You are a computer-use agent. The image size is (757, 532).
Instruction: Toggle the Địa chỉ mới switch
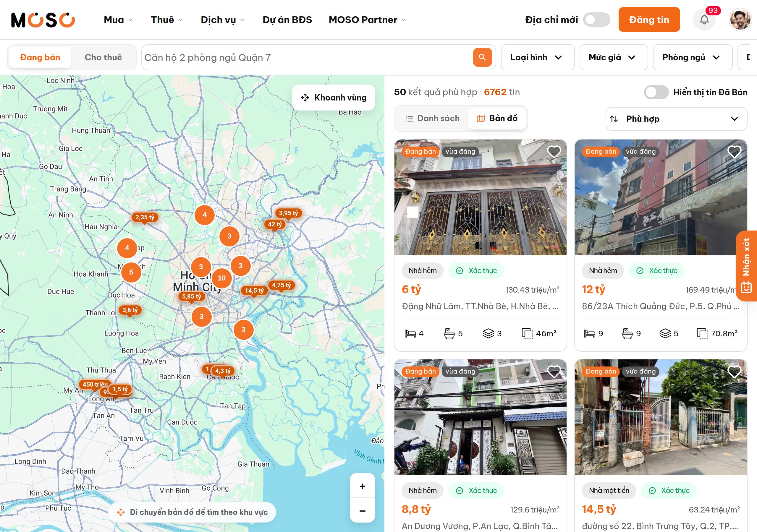596,20
